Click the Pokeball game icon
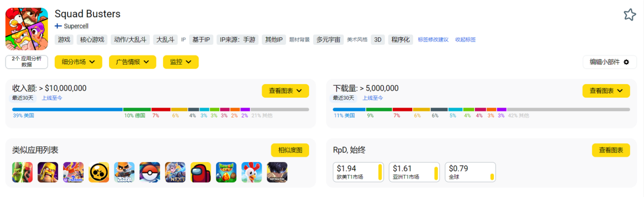The width and height of the screenshot is (644, 197). [150, 172]
